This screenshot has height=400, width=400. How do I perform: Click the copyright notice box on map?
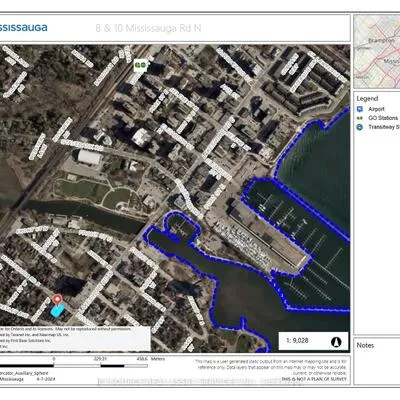coord(75,338)
